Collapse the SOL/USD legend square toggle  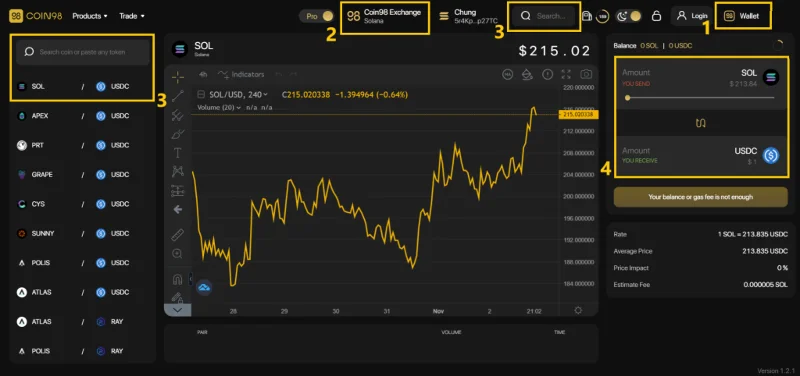[x=201, y=94]
